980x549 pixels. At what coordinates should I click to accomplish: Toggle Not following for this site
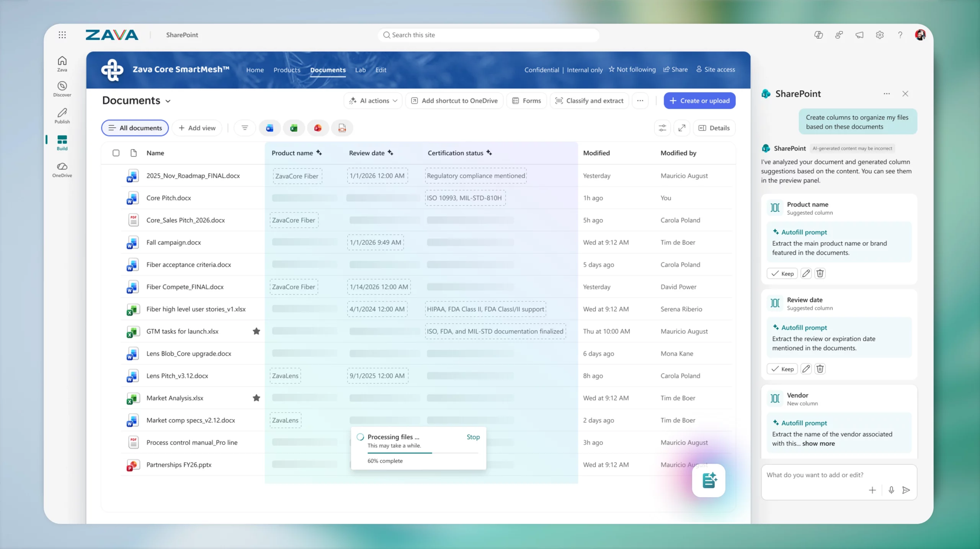632,69
